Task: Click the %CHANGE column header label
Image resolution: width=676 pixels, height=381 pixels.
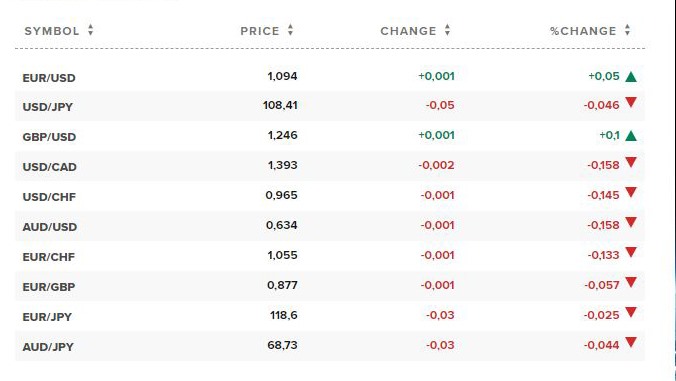Action: 583,31
